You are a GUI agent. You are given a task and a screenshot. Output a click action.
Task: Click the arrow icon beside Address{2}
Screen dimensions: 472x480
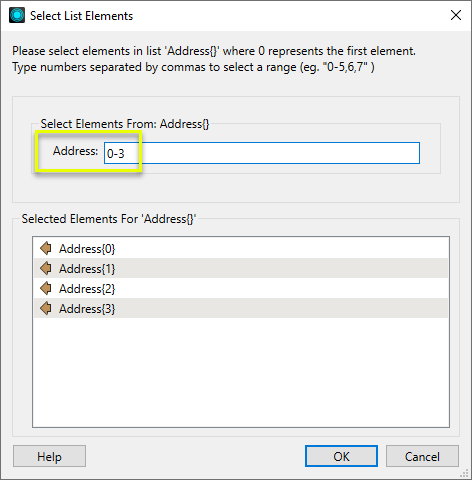coord(46,288)
